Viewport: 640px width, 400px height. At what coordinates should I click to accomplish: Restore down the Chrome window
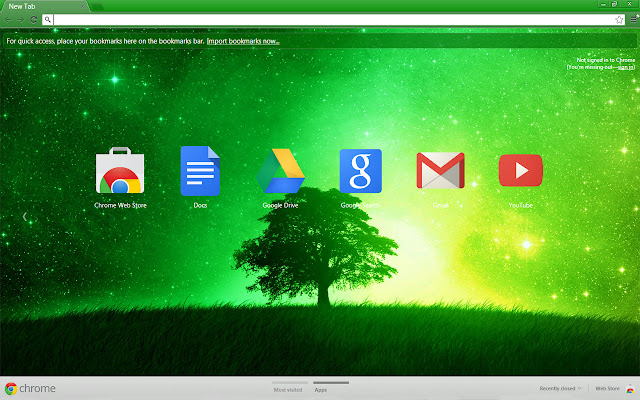click(614, 4)
